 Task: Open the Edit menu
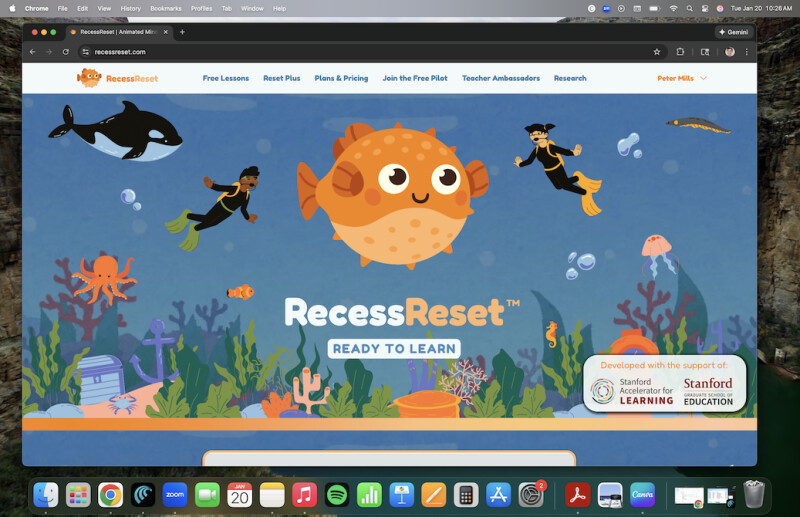[x=82, y=8]
